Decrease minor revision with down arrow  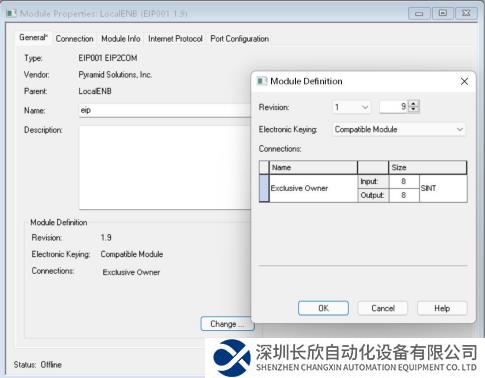413,109
